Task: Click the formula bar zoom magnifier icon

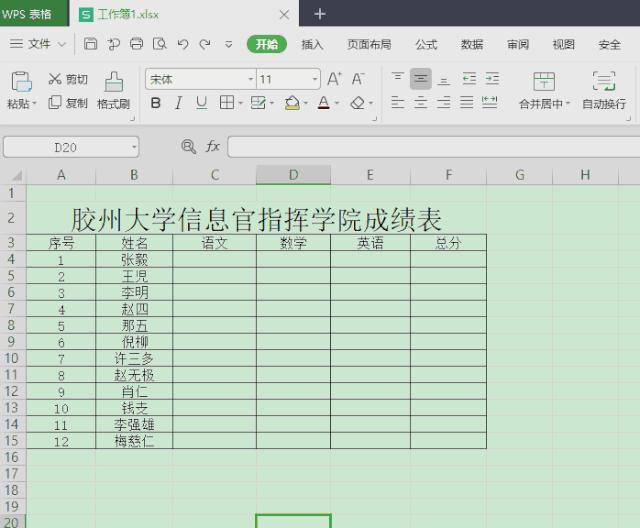Action: pyautogui.click(x=188, y=146)
